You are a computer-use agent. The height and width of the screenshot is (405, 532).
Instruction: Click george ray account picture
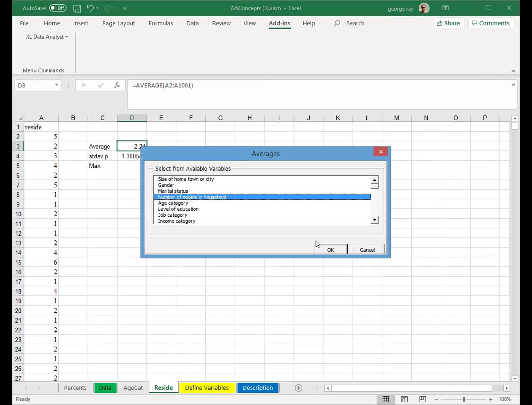coord(424,8)
